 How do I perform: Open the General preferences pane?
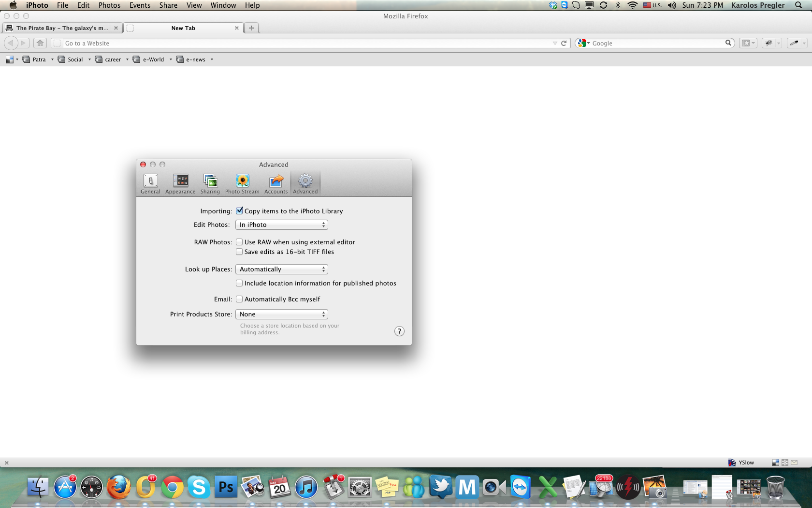coord(150,184)
